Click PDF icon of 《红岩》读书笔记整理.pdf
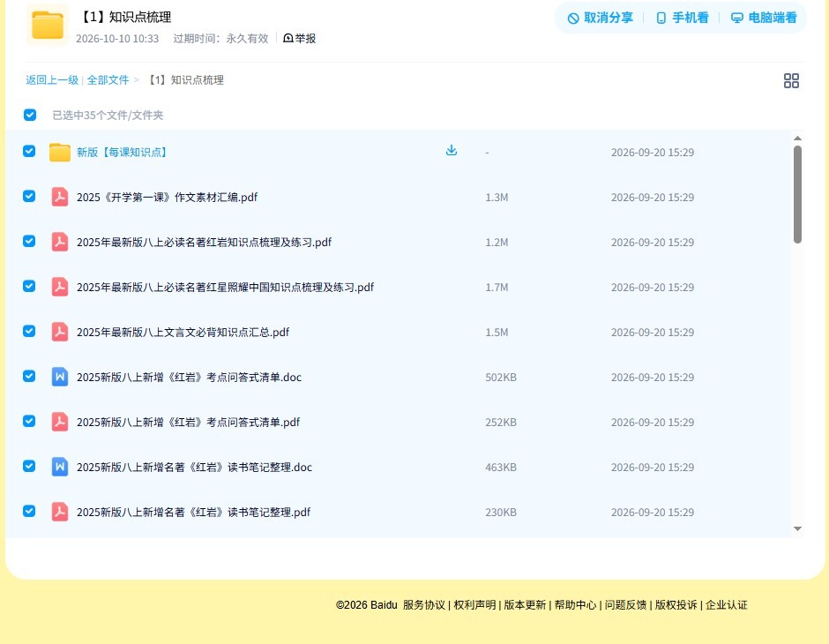 click(x=60, y=512)
